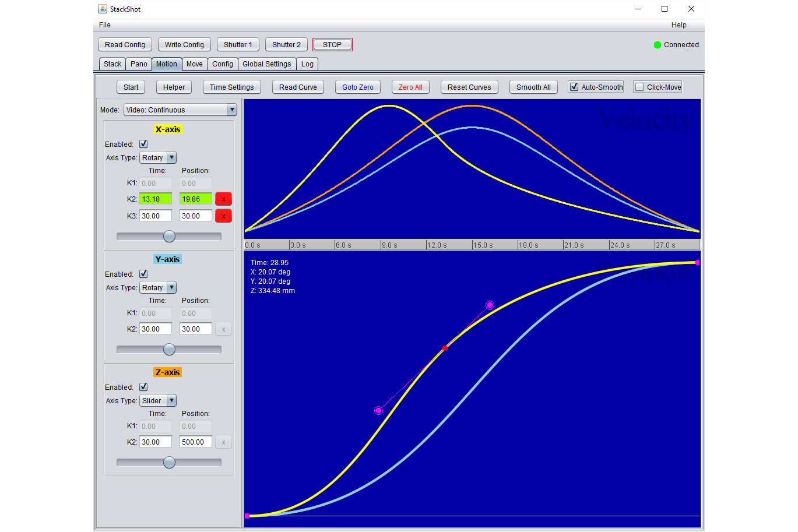Viewport: 798px width, 532px height.
Task: Expand the X-axis Axis Type dropdown
Action: click(171, 158)
